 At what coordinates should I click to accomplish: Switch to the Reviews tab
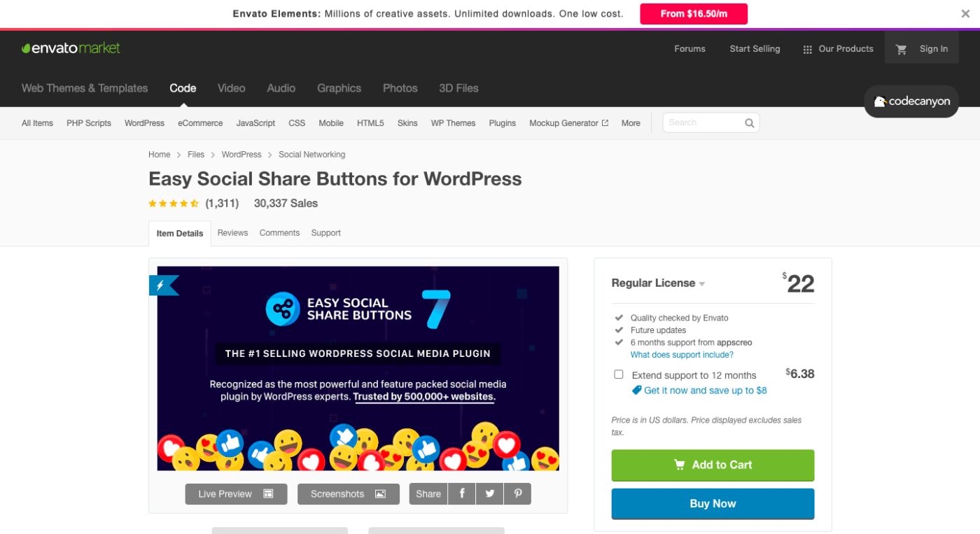[232, 233]
